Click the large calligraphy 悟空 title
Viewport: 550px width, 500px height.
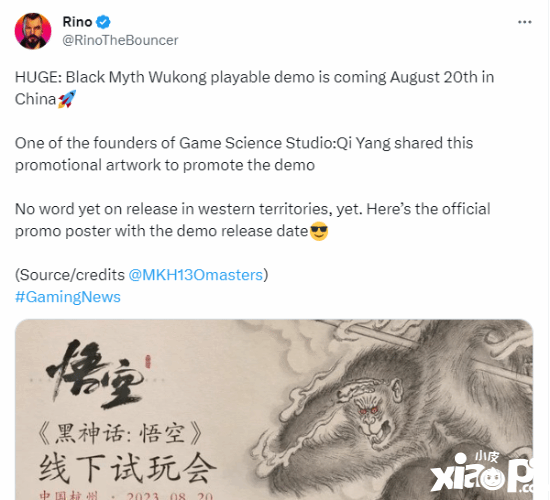coord(95,374)
